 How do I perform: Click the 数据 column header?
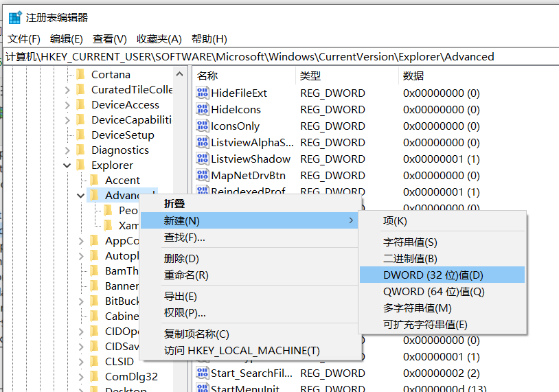[x=479, y=76]
